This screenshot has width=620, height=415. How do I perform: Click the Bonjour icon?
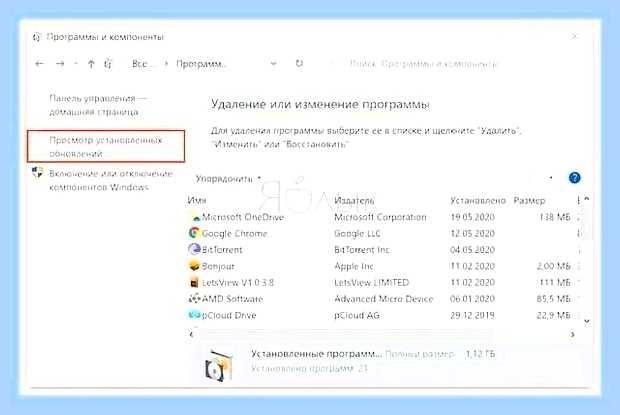click(x=194, y=266)
